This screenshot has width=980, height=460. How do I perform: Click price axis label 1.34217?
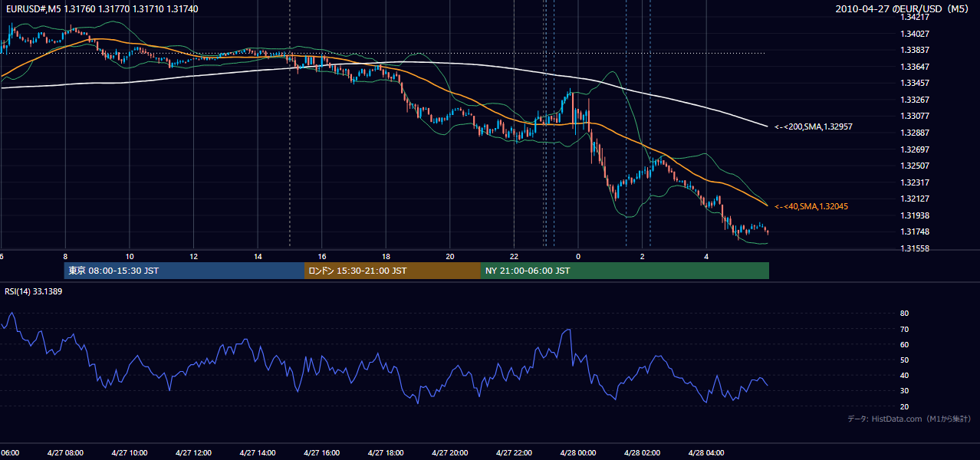915,17
